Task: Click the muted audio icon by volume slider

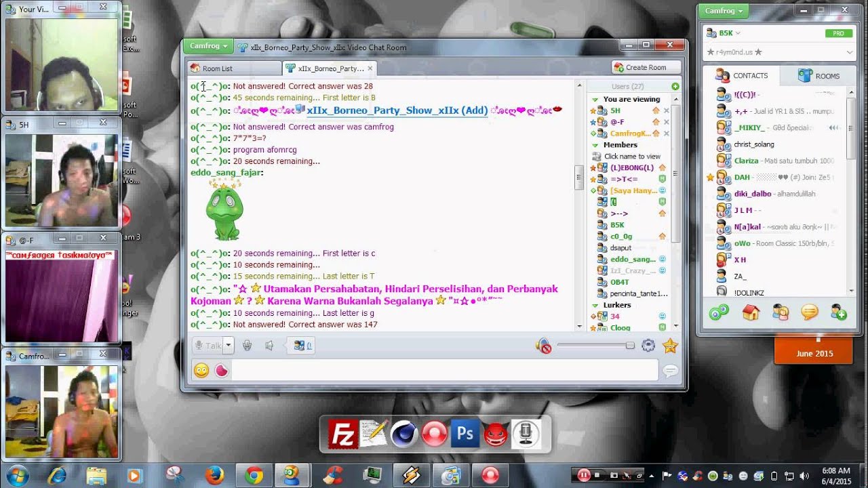Action: point(543,346)
